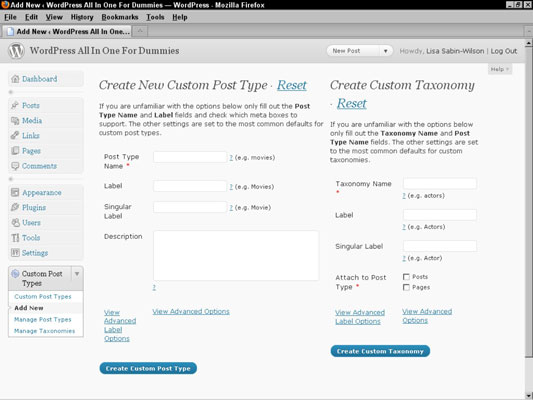Click Log Out link
The image size is (533, 400).
pos(504,51)
